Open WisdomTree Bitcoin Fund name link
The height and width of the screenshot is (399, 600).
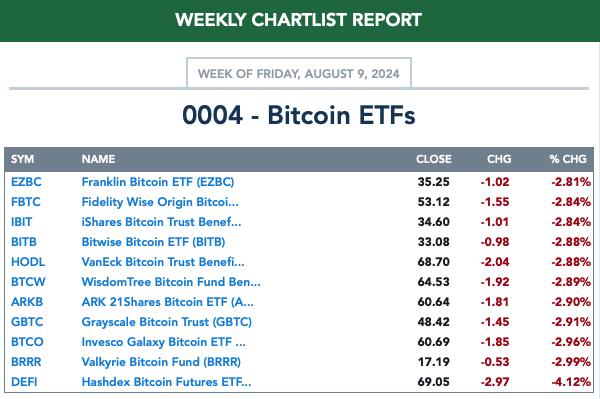[x=171, y=282]
